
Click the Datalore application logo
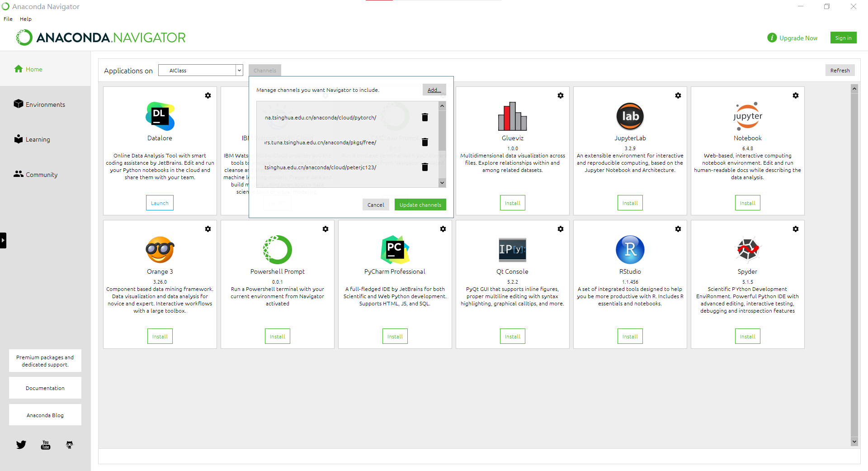pos(160,116)
